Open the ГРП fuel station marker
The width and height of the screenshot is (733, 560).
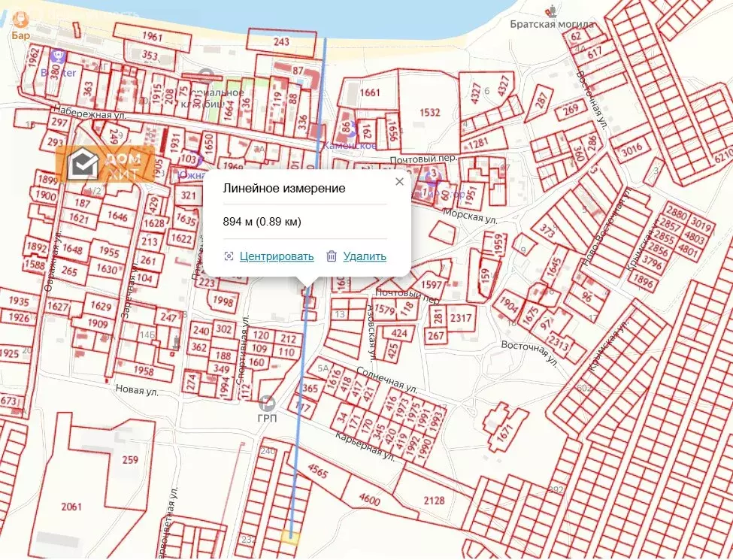[267, 404]
